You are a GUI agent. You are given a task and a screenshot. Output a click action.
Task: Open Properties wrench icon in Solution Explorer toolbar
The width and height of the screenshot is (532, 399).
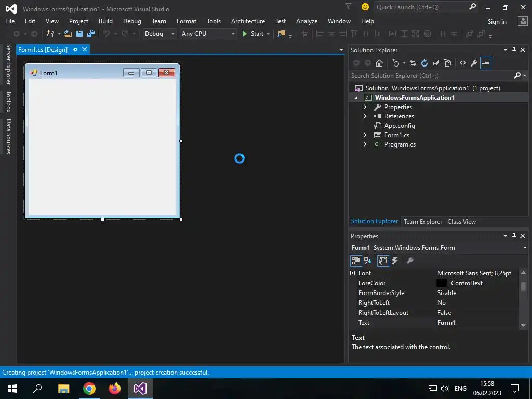(474, 63)
